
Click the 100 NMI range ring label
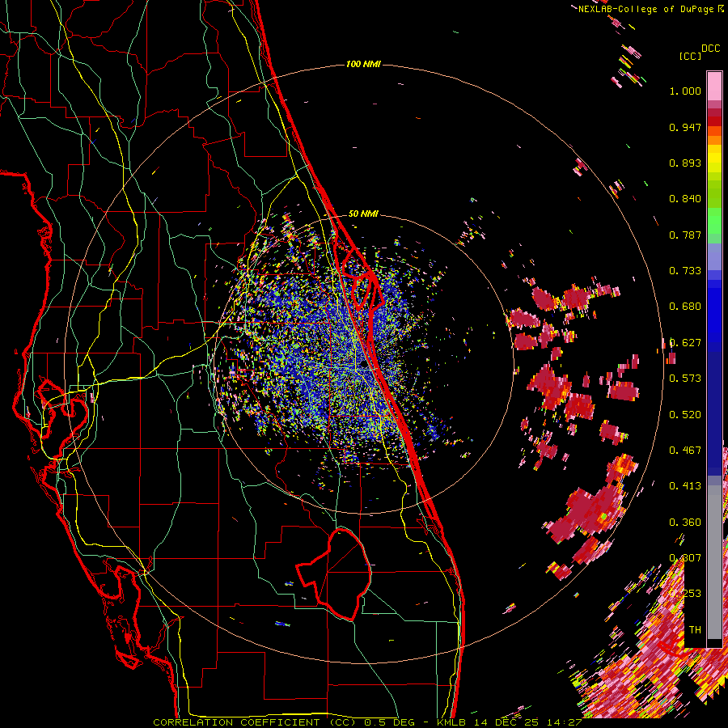coord(363,64)
